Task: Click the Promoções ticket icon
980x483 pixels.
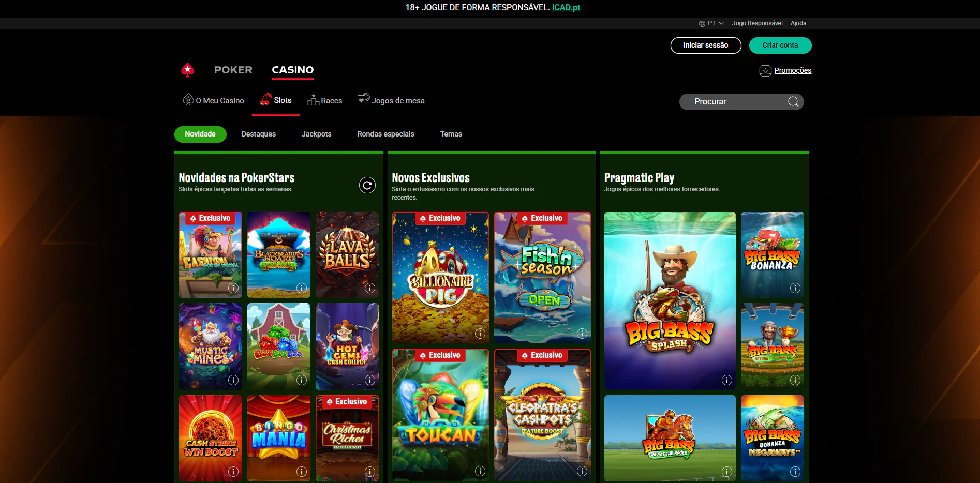Action: [765, 70]
